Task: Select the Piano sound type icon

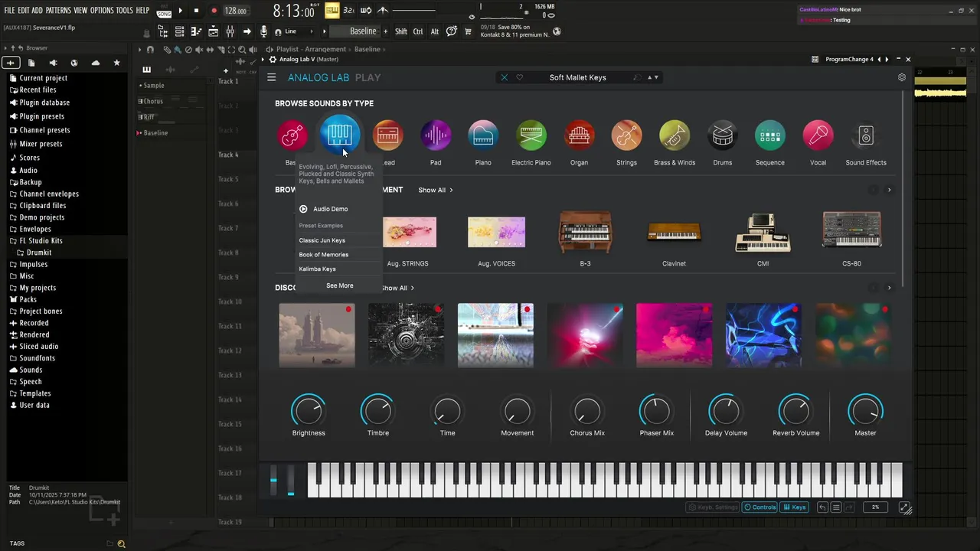Action: [483, 136]
